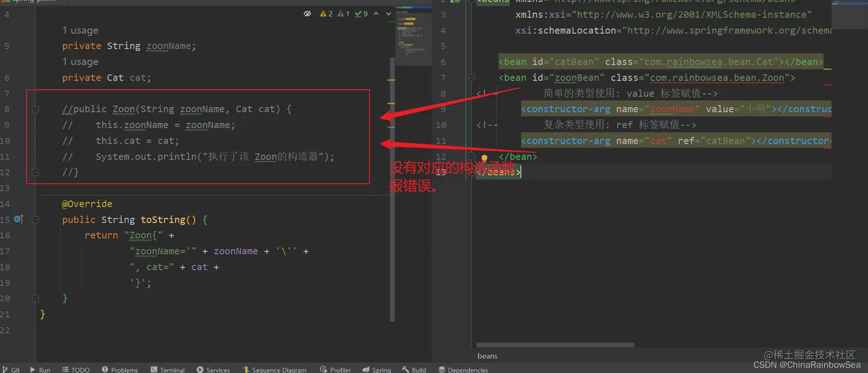Open the Terminal tool window
The width and height of the screenshot is (868, 373).
pos(168,370)
